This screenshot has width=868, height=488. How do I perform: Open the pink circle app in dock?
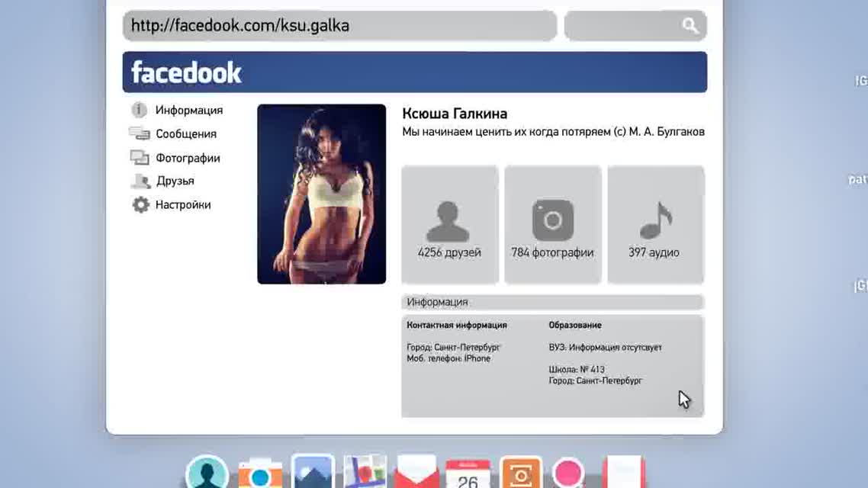coord(568,474)
